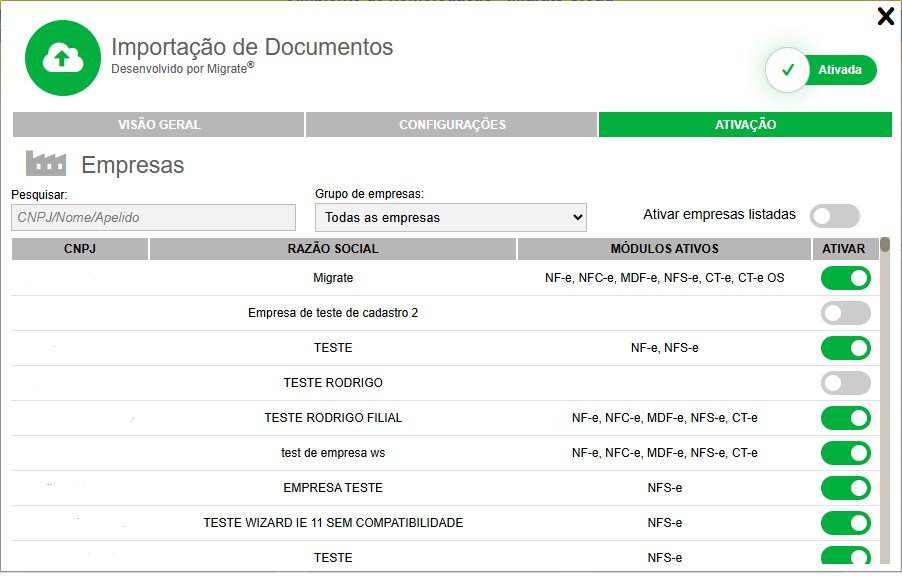Disable the test de empresa ws toggle
Image resolution: width=902 pixels, height=587 pixels.
tap(845, 453)
